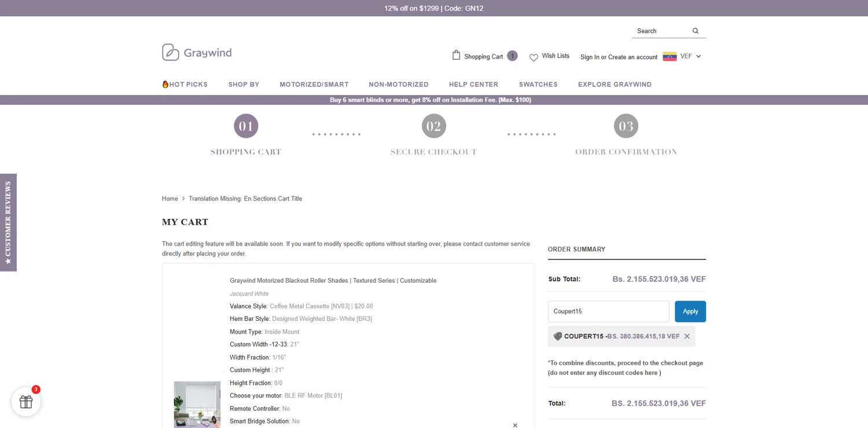Click the discount code input with Coupert15
The height and width of the screenshot is (428, 868).
(609, 312)
